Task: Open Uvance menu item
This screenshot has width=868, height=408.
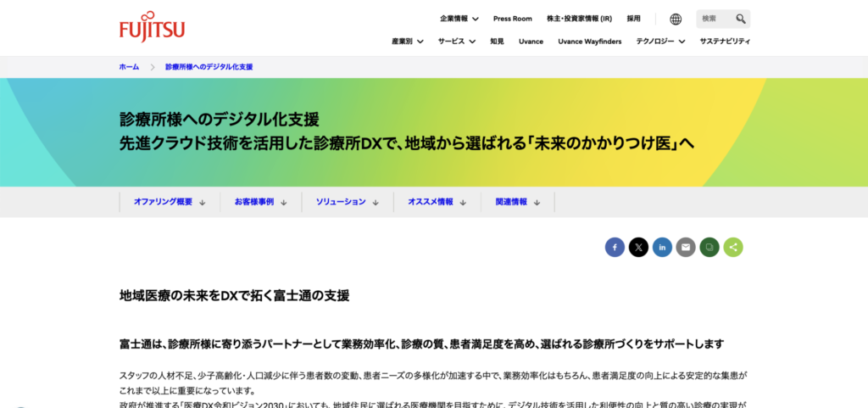Action: point(531,41)
